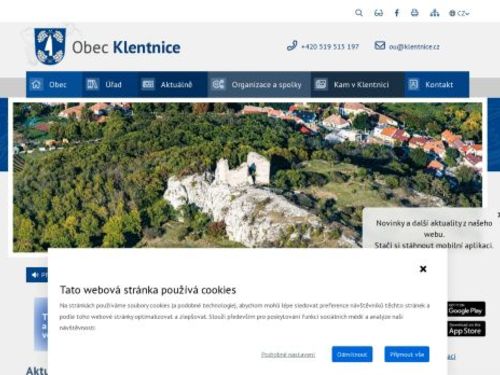This screenshot has width=500, height=375.
Task: Click the castle ruin hero image
Action: click(x=247, y=177)
